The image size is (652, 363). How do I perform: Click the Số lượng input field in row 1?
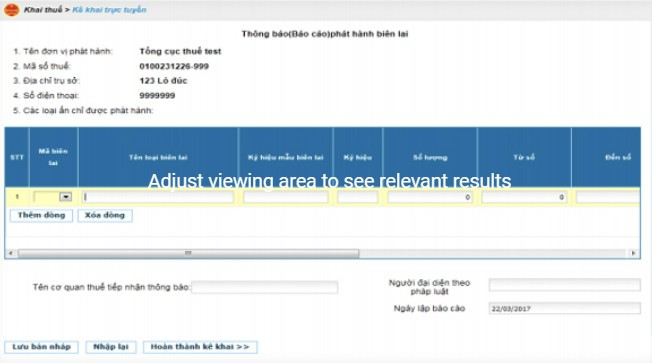coord(430,197)
